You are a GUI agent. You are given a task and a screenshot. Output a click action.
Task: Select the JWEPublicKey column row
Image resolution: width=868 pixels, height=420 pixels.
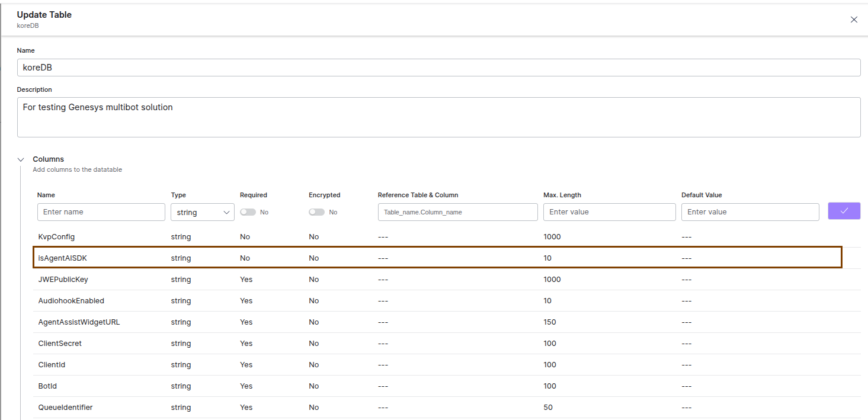63,280
